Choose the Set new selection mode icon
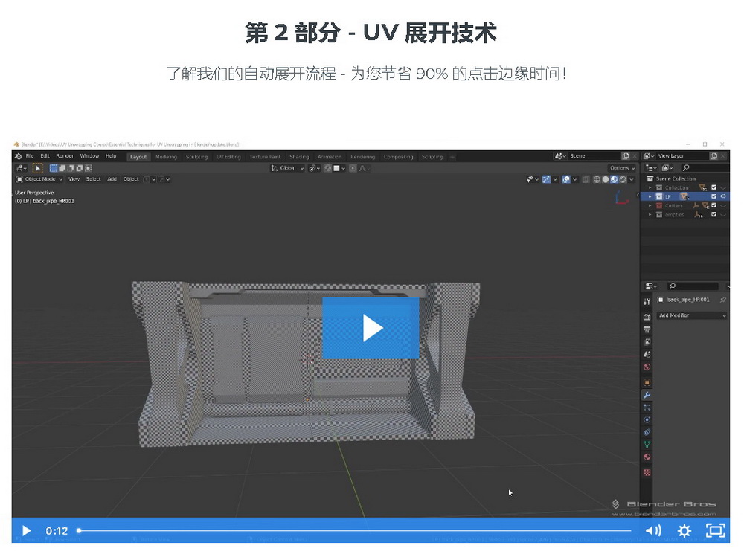744x560 pixels. click(54, 168)
